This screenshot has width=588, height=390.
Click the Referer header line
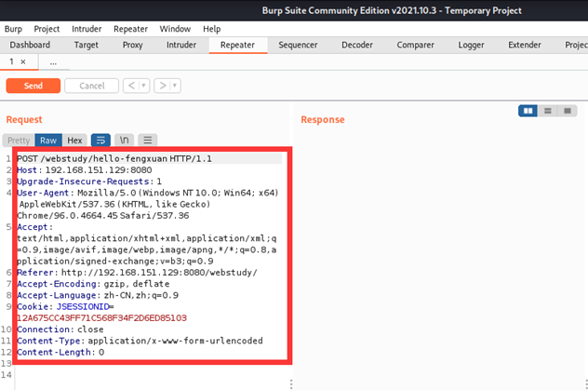point(137,273)
